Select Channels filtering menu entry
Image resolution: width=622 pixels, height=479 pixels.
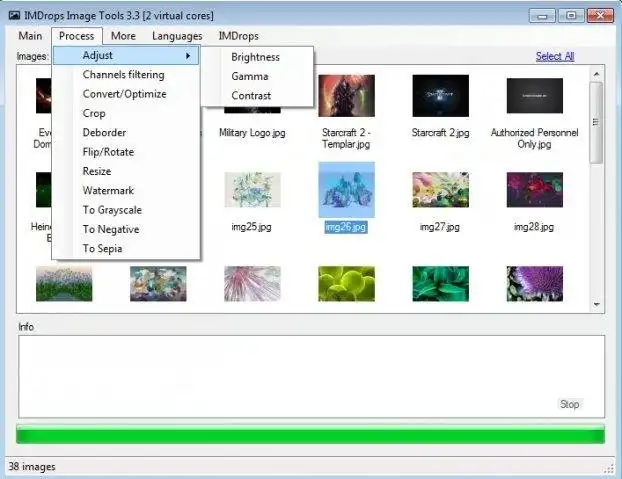click(123, 75)
